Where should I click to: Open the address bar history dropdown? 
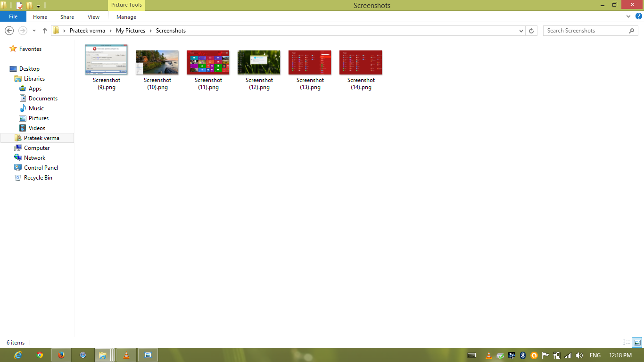(x=521, y=31)
